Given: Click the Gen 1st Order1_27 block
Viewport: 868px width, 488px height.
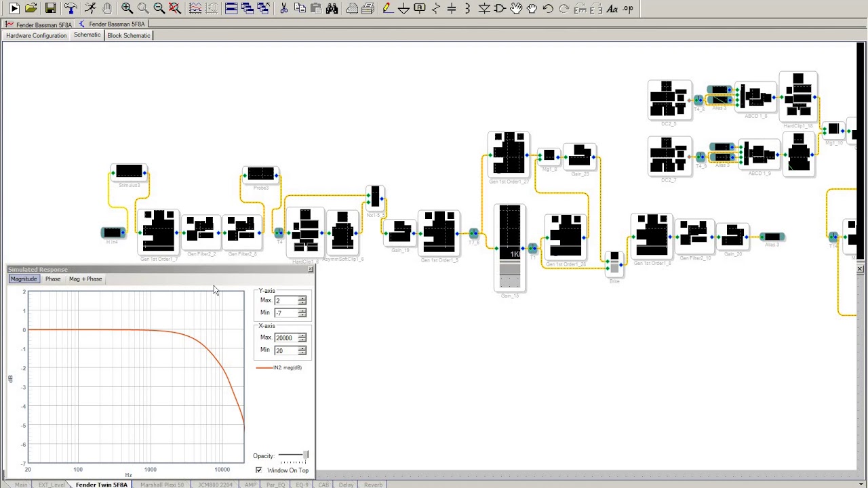Looking at the screenshot, I should (509, 155).
